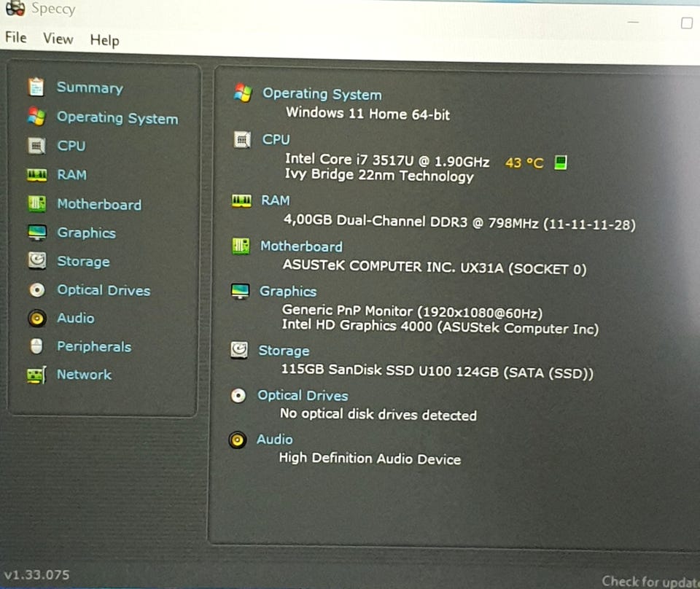
Task: Select Peripherals in the sidebar
Action: pos(94,347)
